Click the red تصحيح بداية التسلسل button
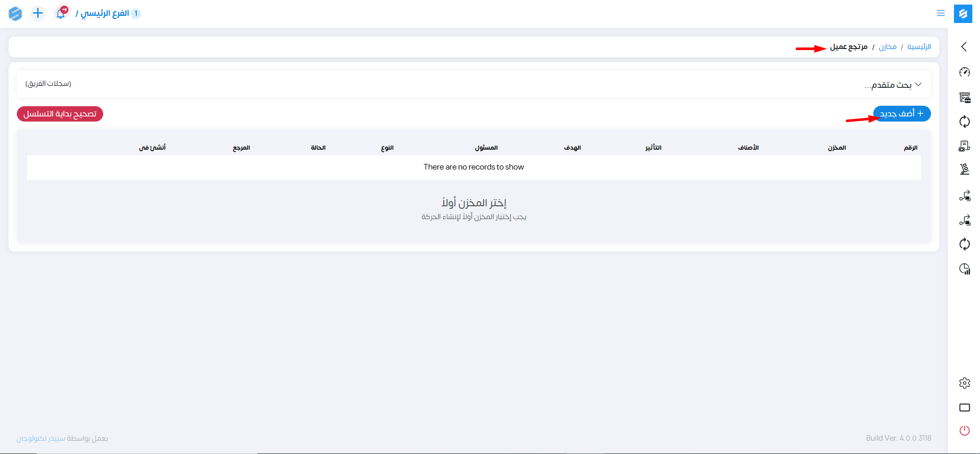 60,114
